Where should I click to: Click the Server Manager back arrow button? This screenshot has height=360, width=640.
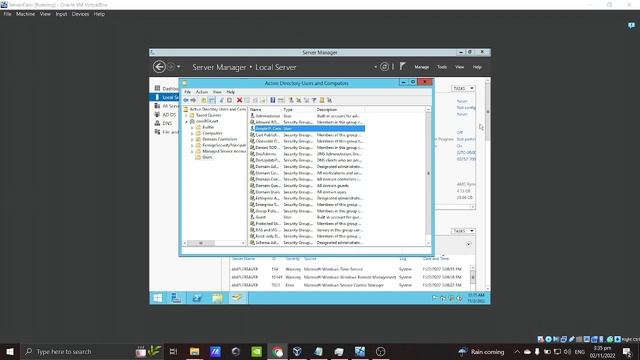point(159,67)
